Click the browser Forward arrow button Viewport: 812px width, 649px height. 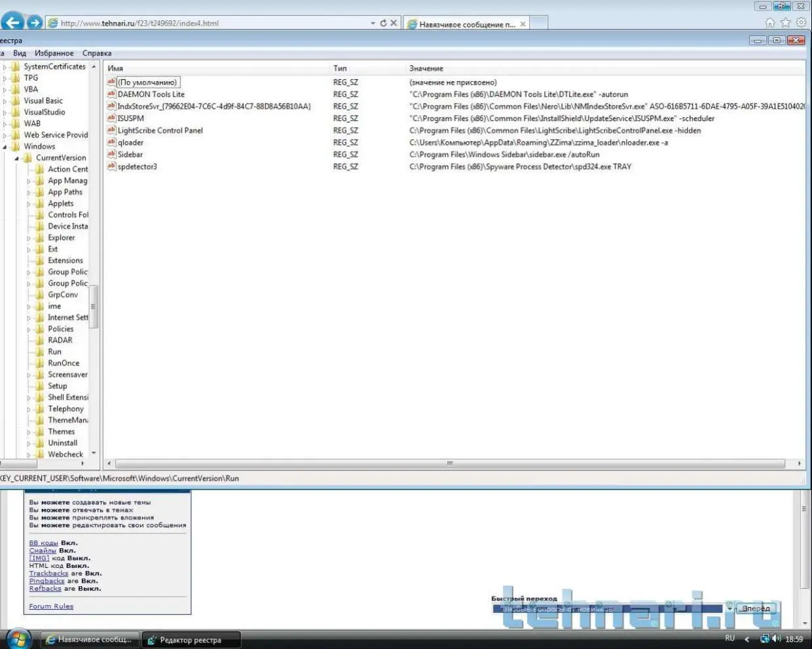pyautogui.click(x=35, y=23)
